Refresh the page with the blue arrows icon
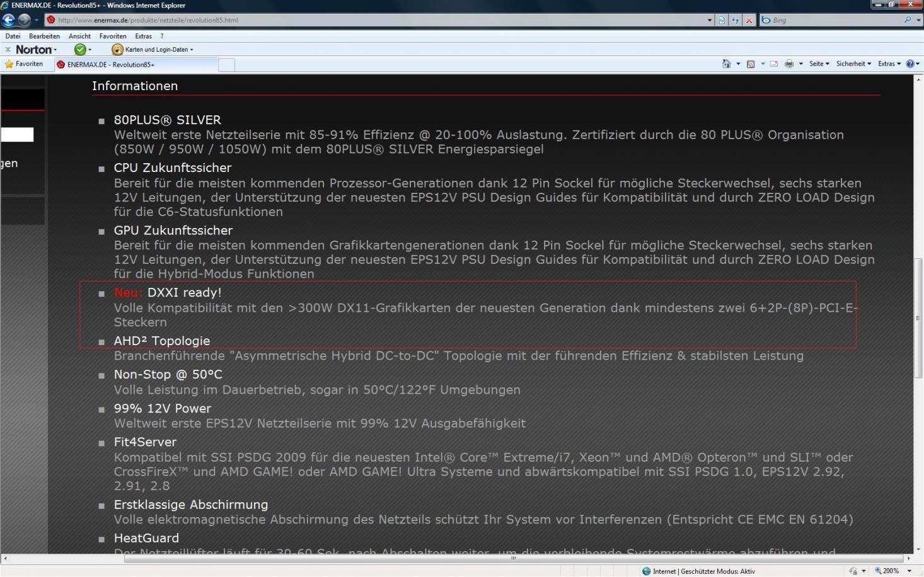 (x=736, y=20)
